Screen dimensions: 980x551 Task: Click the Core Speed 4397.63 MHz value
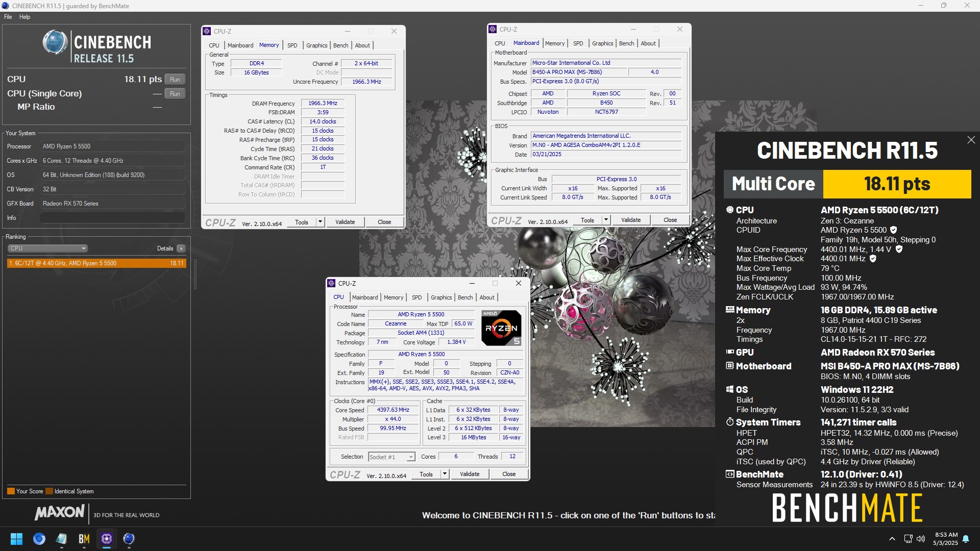click(x=393, y=410)
